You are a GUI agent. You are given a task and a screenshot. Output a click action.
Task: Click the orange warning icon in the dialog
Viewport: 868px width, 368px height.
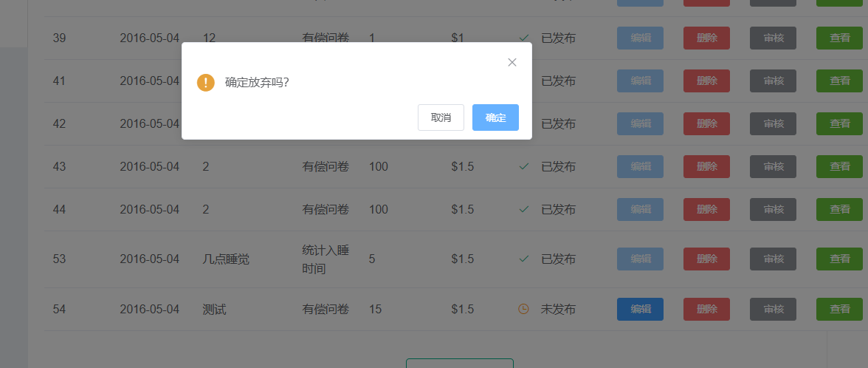click(x=206, y=82)
